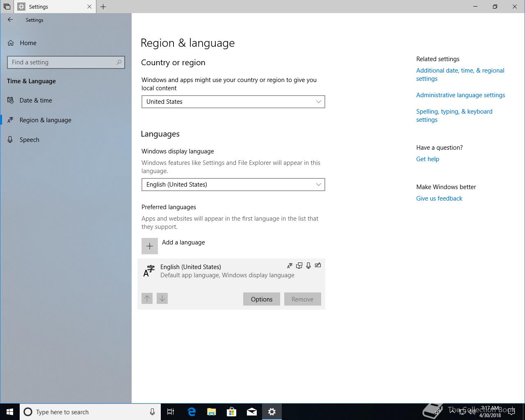Image resolution: width=525 pixels, height=420 pixels.
Task: Open Spelling, typing, & keyboard settings link
Action: tap(454, 116)
